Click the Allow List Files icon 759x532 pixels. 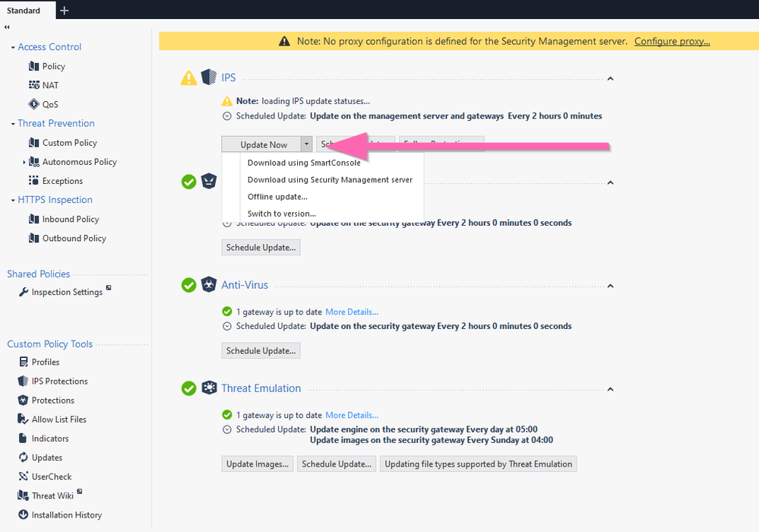point(24,420)
